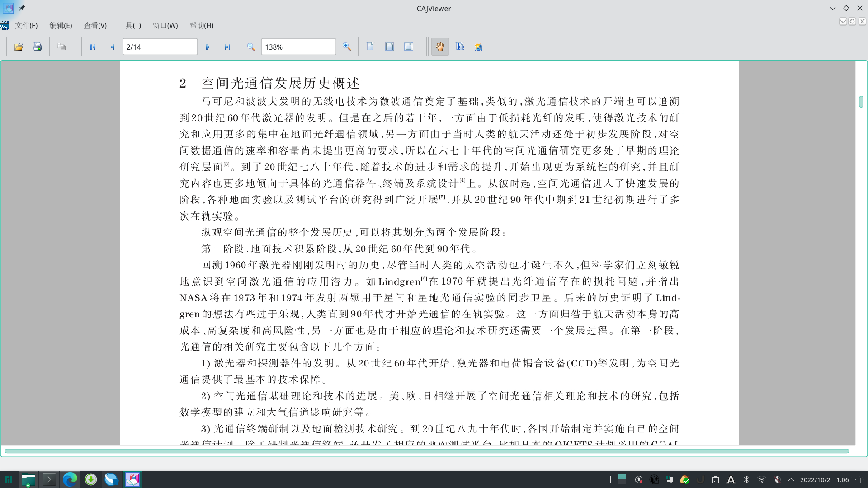Go to the previous page
Screen dimensions: 868x488
113,47
